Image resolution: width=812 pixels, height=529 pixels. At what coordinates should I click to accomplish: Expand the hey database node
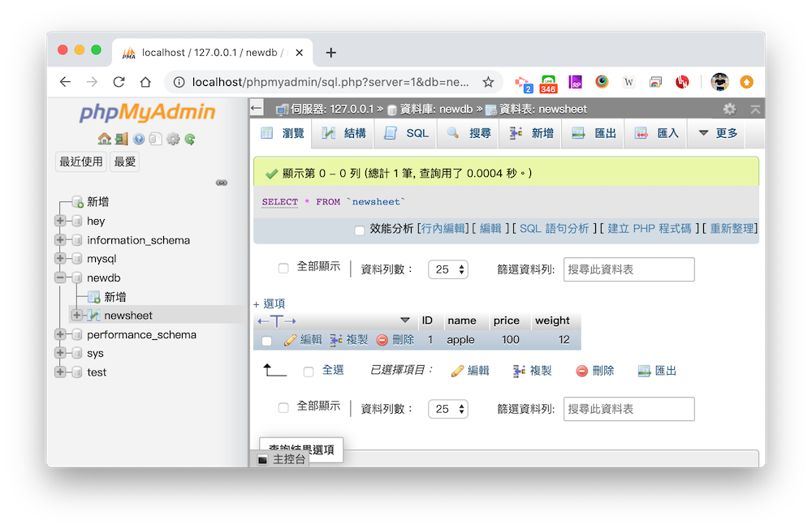pos(60,221)
